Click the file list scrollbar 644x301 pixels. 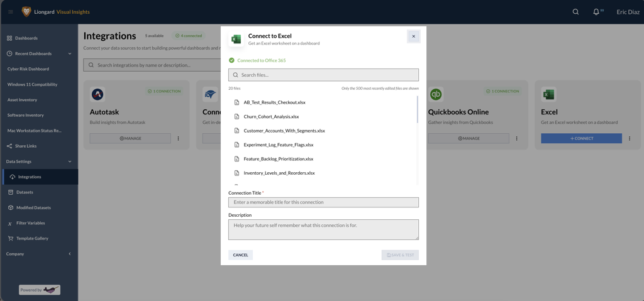pyautogui.click(x=418, y=109)
